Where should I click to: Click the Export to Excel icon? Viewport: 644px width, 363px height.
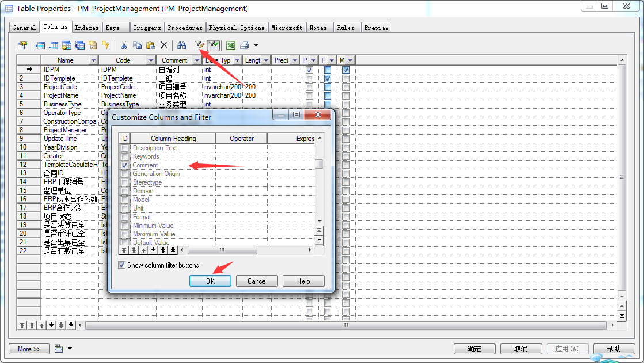(231, 45)
